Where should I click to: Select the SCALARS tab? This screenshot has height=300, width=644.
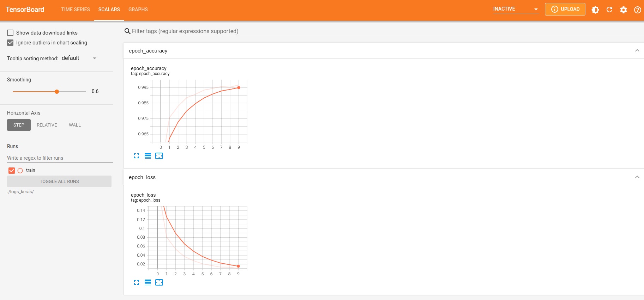point(109,10)
